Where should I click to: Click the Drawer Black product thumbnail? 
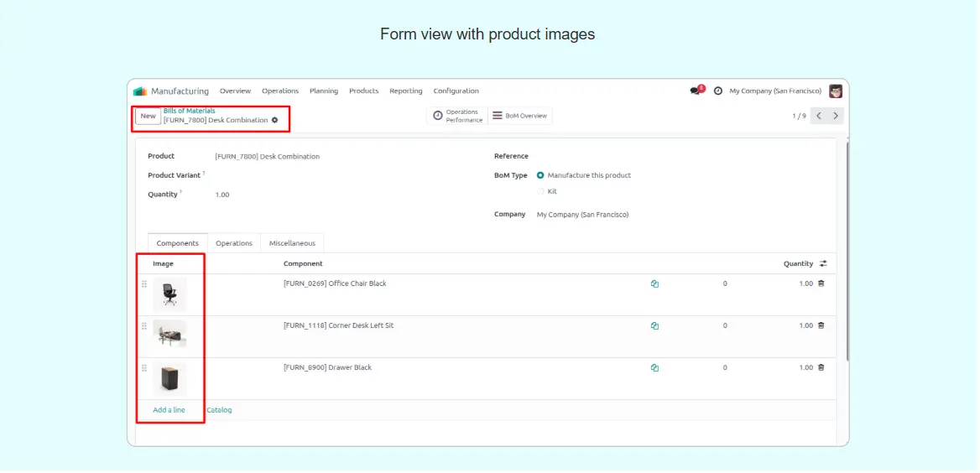pos(169,379)
